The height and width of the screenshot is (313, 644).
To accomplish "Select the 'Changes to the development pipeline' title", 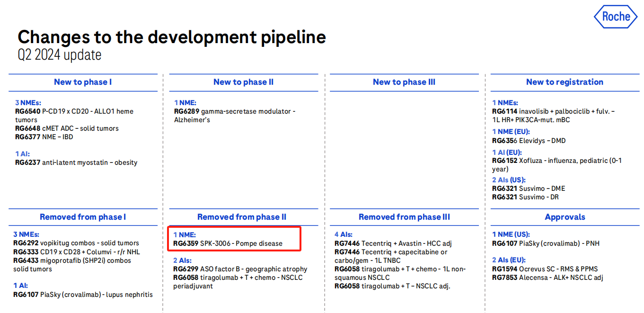I will coord(172,37).
